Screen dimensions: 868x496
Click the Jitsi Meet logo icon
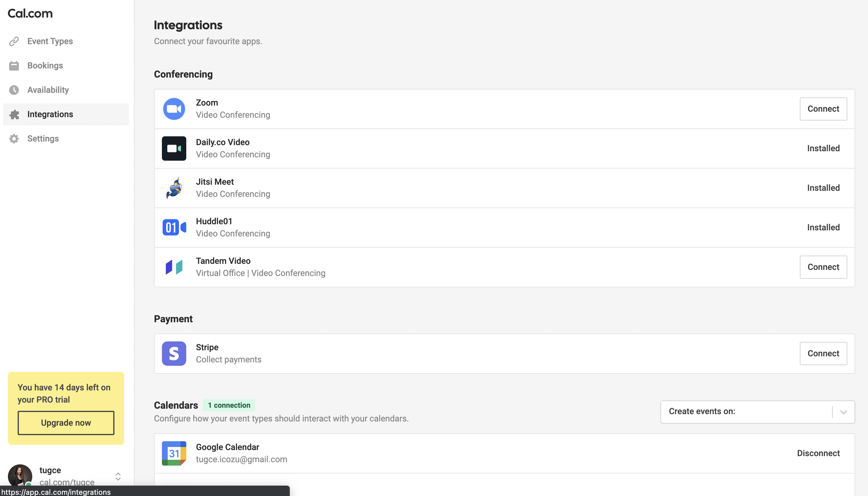point(174,188)
